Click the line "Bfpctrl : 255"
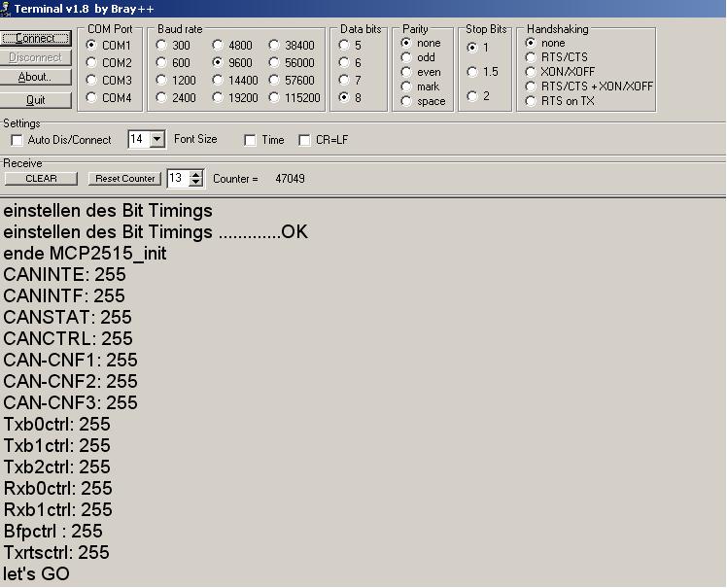Viewport: 727px width, 588px height. (x=52, y=532)
